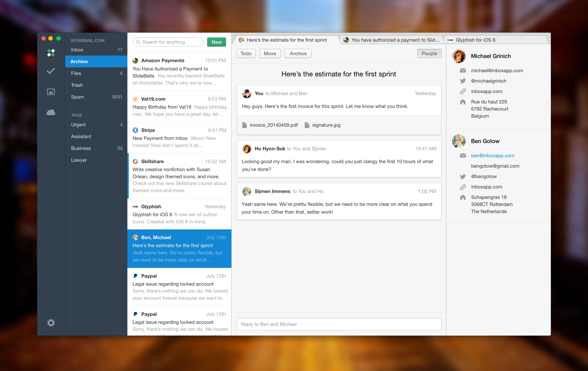Click the Move button
The image size is (588, 371).
click(270, 53)
